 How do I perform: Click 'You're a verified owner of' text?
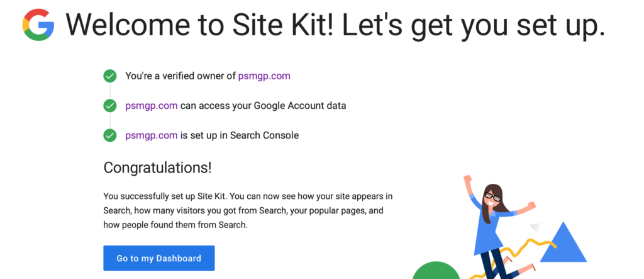point(180,76)
